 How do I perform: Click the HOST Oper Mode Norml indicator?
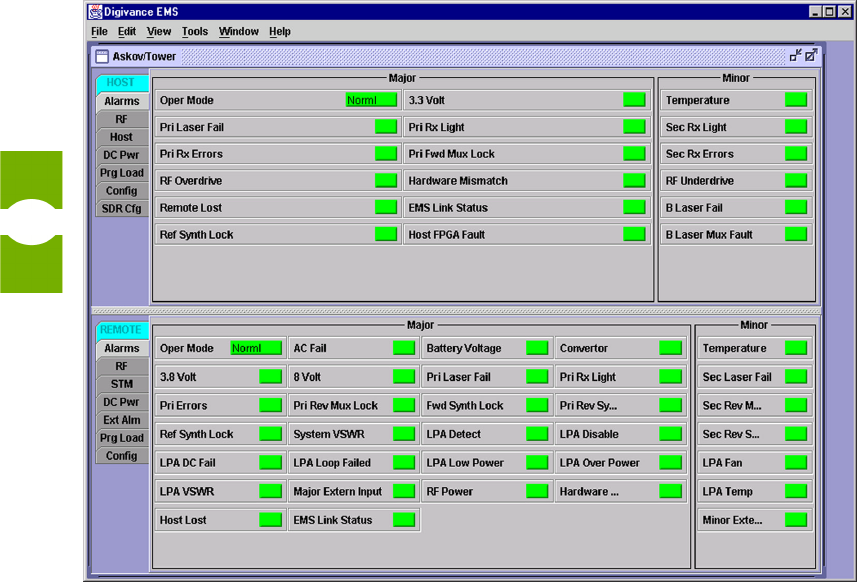(x=372, y=100)
